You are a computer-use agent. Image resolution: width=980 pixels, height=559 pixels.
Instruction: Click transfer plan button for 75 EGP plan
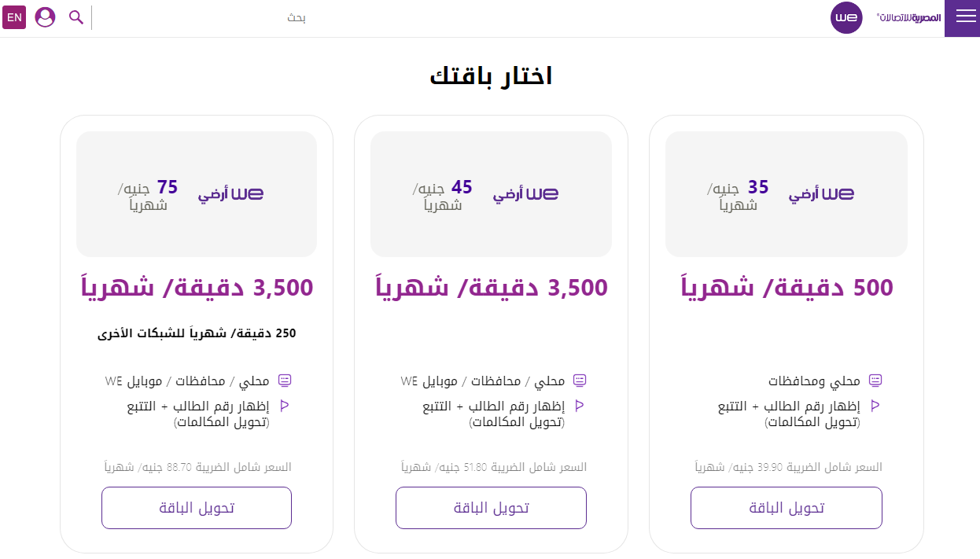pyautogui.click(x=197, y=508)
